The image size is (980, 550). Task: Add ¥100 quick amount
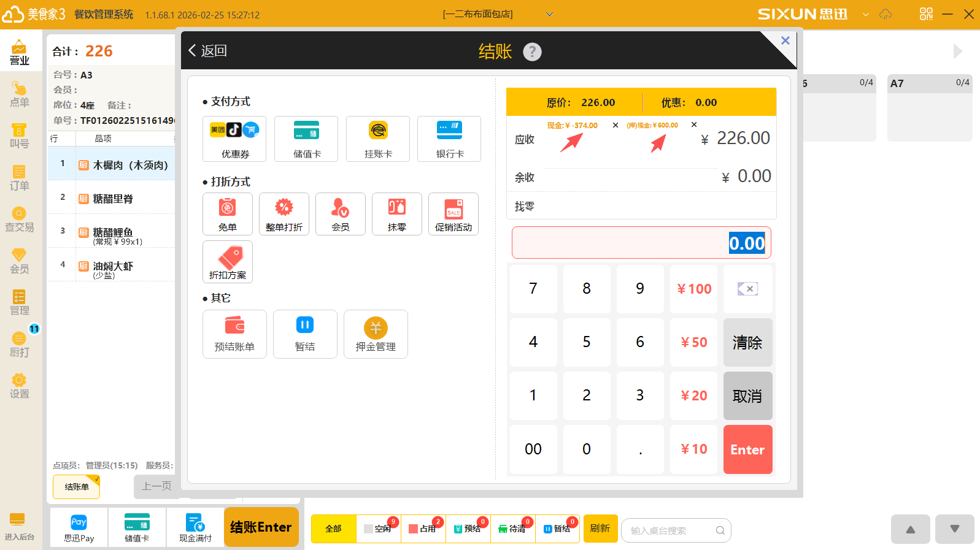click(693, 289)
